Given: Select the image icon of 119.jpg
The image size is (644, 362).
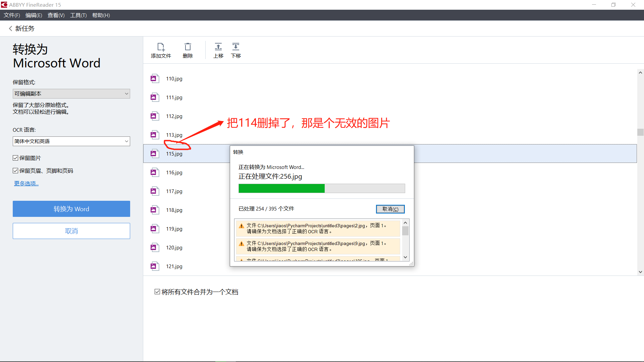Looking at the screenshot, I should (154, 229).
